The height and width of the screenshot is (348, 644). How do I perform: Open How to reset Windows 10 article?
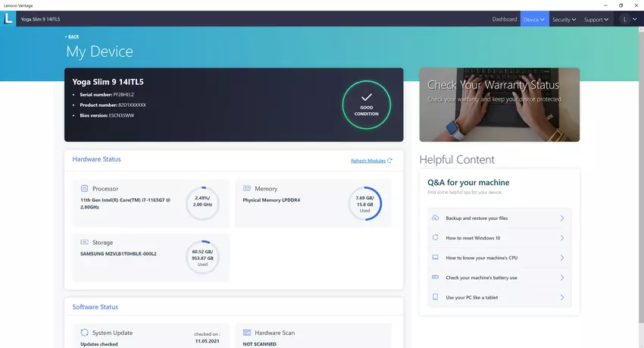click(x=497, y=238)
